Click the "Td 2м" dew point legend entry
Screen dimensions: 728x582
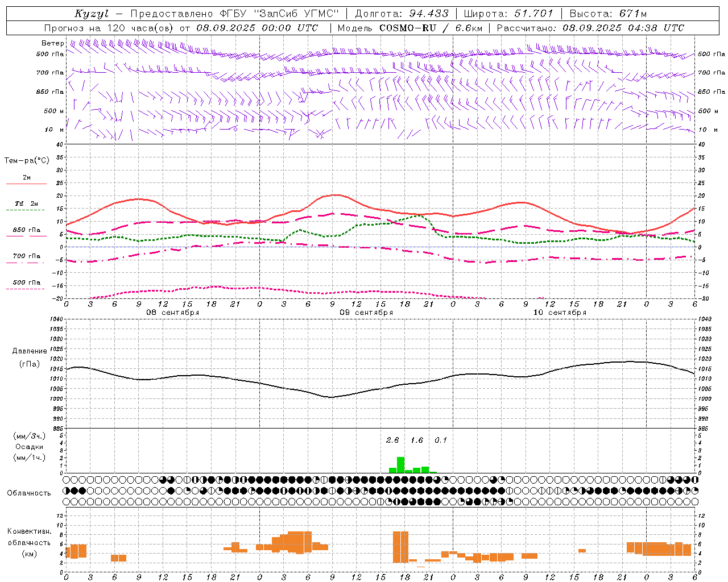(27, 203)
